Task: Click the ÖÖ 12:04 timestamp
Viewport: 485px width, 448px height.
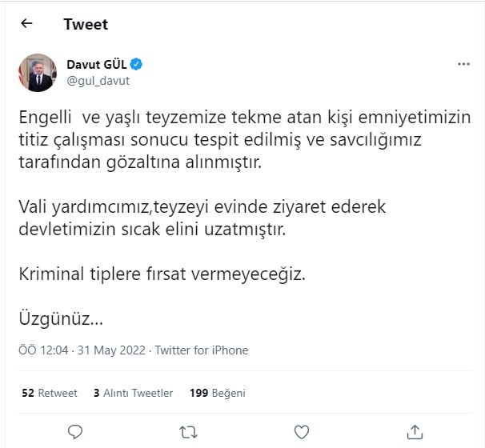Action: (45, 350)
